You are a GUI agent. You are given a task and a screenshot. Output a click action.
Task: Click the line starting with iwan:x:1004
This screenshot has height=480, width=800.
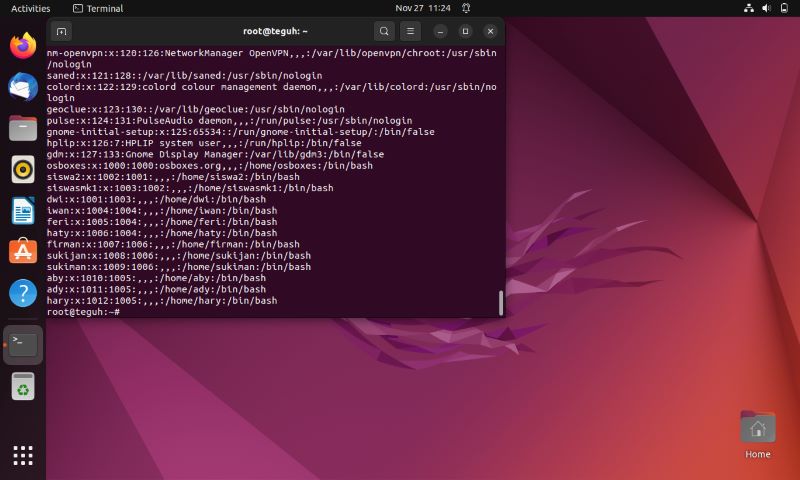[162, 210]
